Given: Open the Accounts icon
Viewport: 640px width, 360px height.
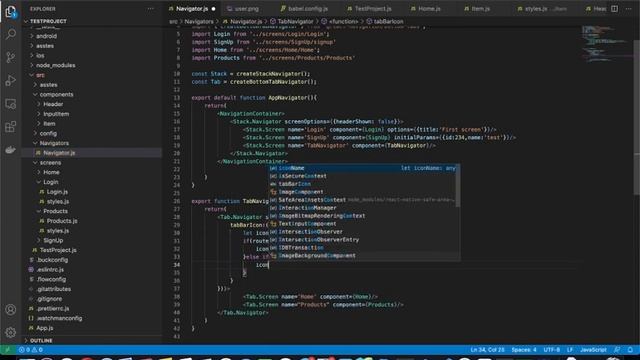Looking at the screenshot, I should (11, 309).
